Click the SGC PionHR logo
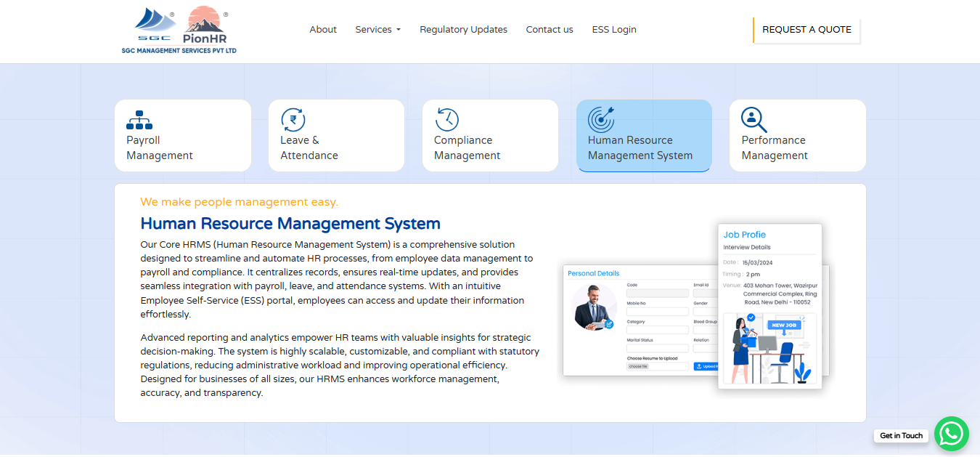The width and height of the screenshot is (980, 457). 179,31
